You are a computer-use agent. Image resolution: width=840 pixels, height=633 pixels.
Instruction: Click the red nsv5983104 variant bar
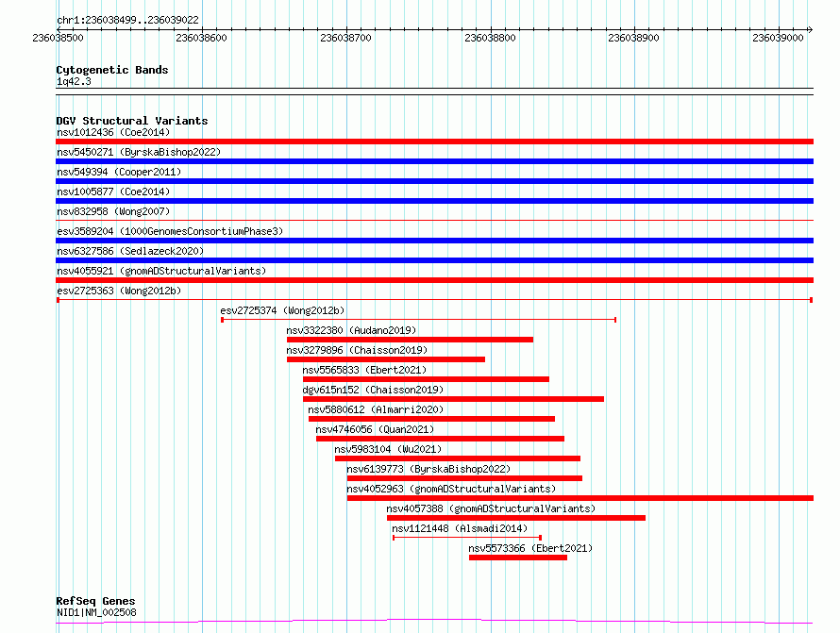458,458
